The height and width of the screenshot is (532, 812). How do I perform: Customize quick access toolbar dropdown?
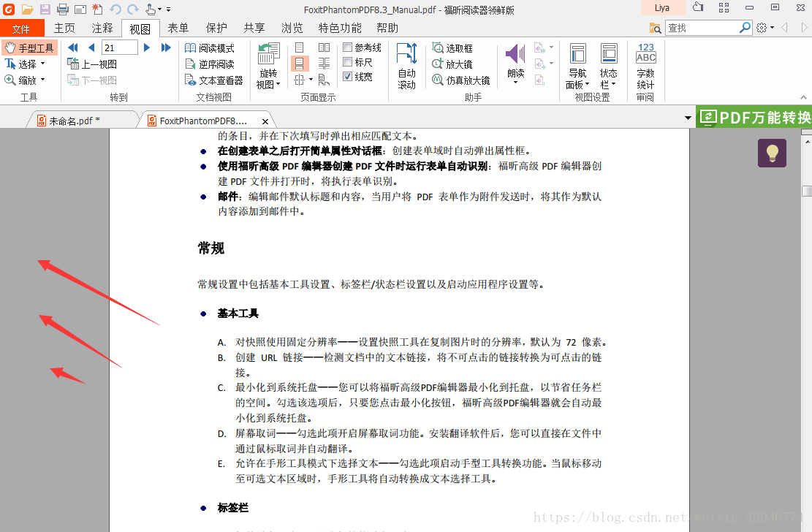(168, 9)
